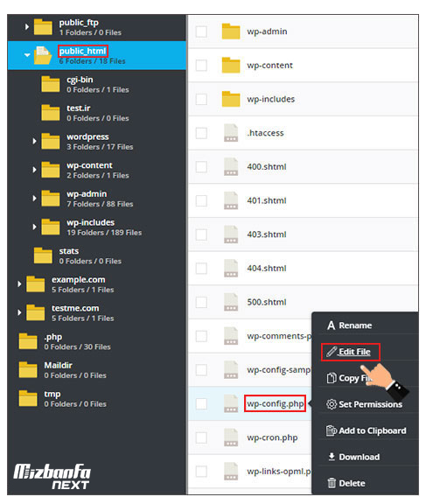This screenshot has width=426, height=504.
Task: Click the wp-comments-post file icon
Action: click(231, 336)
